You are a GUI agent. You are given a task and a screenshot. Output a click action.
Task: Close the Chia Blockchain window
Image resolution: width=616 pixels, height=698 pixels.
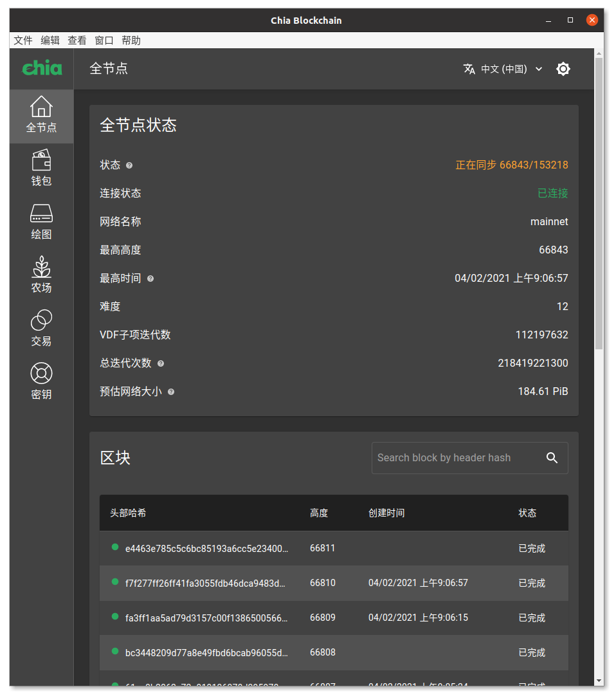[592, 20]
